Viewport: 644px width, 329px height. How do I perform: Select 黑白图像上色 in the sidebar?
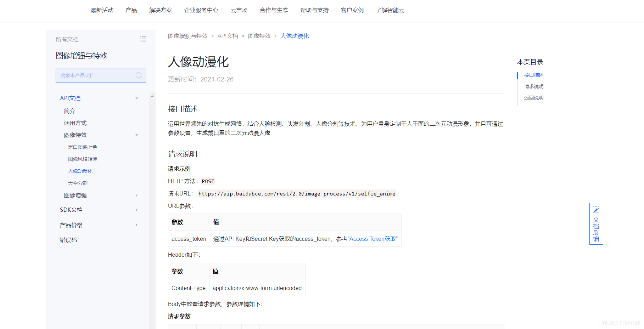coord(82,147)
